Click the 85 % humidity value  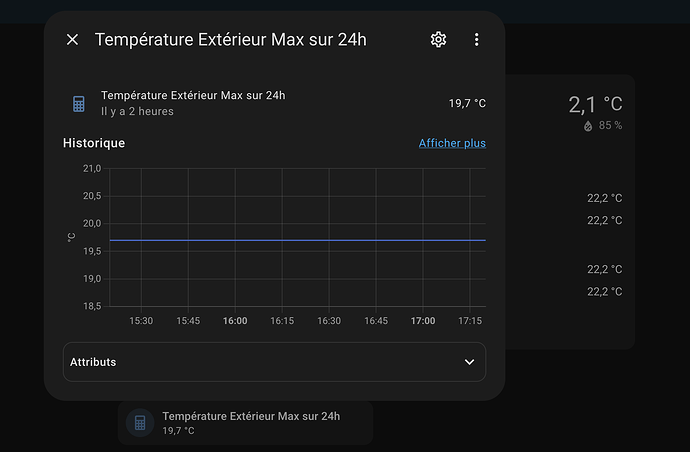(610, 126)
